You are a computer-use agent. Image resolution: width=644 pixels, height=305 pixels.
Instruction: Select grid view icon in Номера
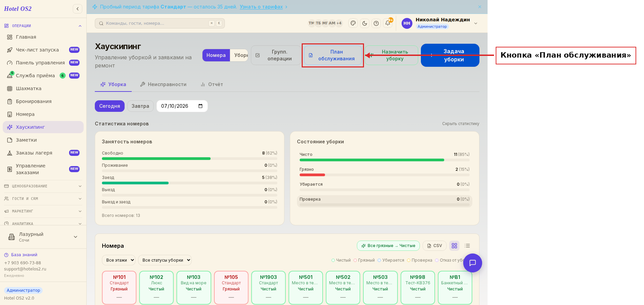tap(454, 246)
